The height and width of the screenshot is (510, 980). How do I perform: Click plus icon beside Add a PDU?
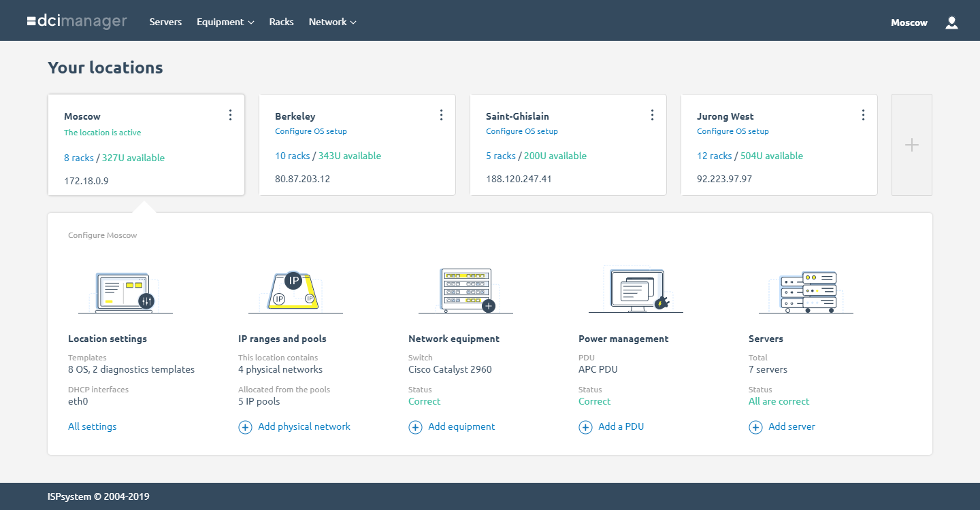point(585,427)
